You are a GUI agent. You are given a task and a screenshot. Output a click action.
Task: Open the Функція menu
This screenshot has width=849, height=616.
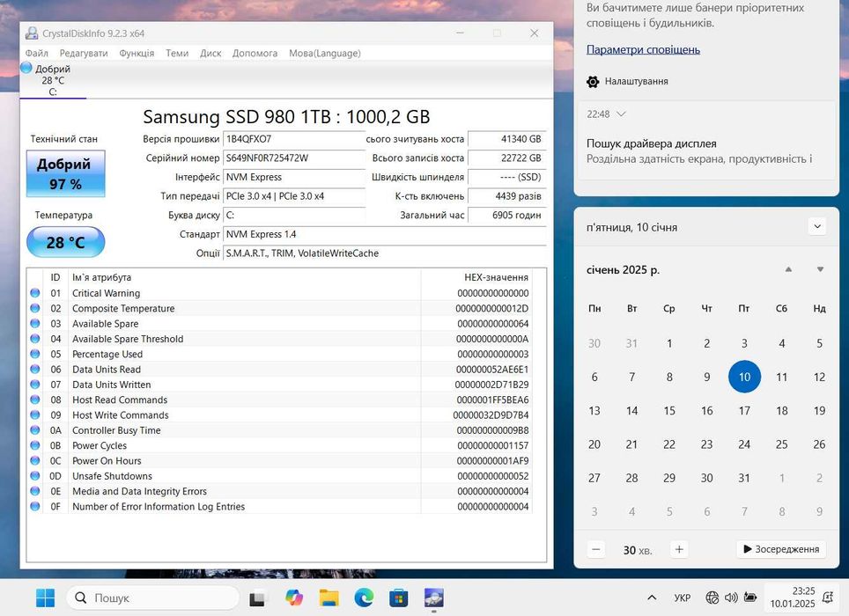point(137,53)
